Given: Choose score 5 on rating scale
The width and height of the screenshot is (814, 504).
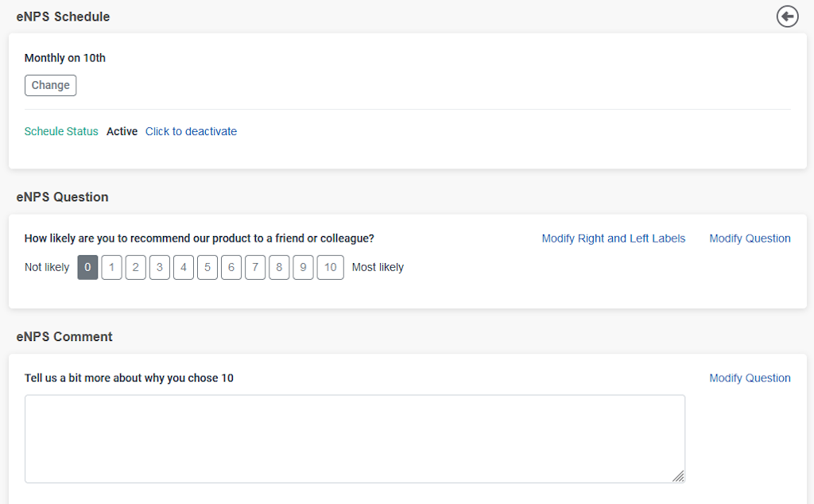Looking at the screenshot, I should 207,268.
